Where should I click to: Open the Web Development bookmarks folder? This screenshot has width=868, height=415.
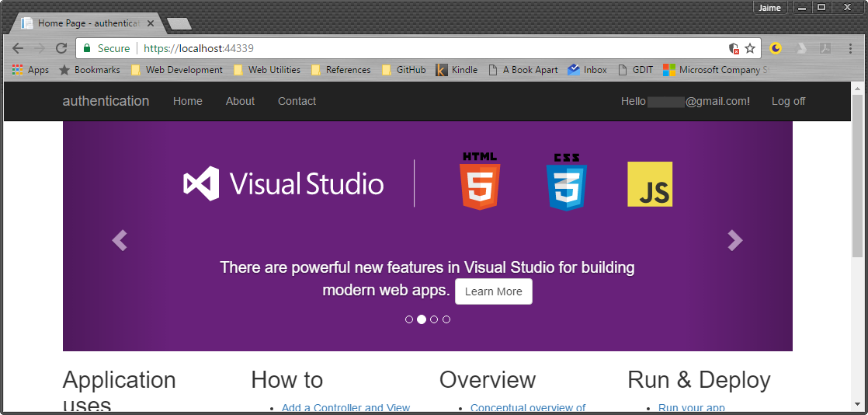177,70
